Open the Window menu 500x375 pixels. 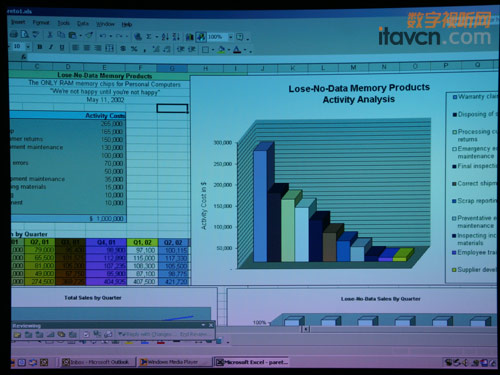[x=105, y=24]
